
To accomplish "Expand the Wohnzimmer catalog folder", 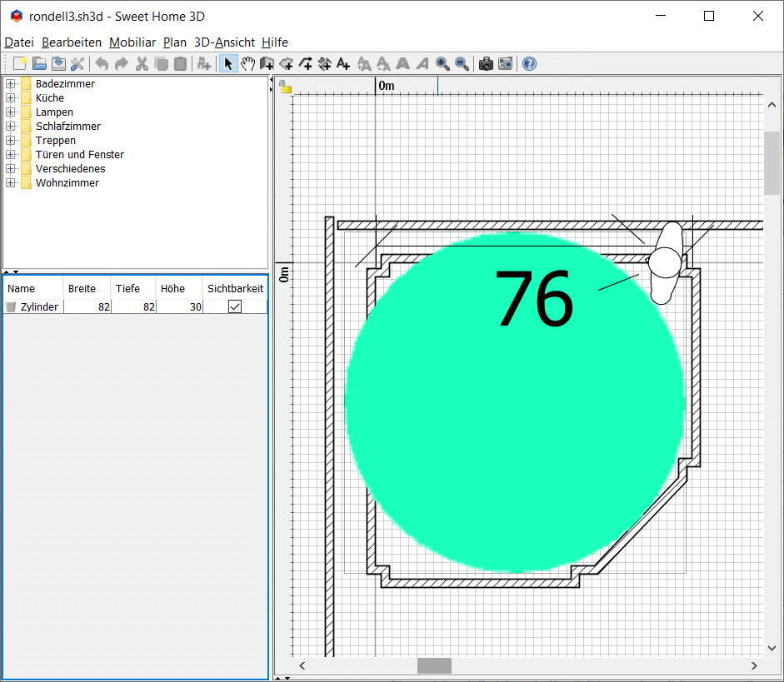I will [x=11, y=183].
